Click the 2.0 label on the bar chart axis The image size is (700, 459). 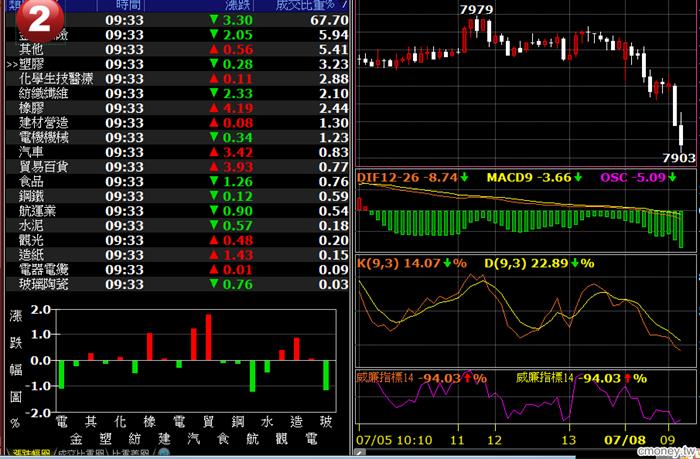click(41, 309)
